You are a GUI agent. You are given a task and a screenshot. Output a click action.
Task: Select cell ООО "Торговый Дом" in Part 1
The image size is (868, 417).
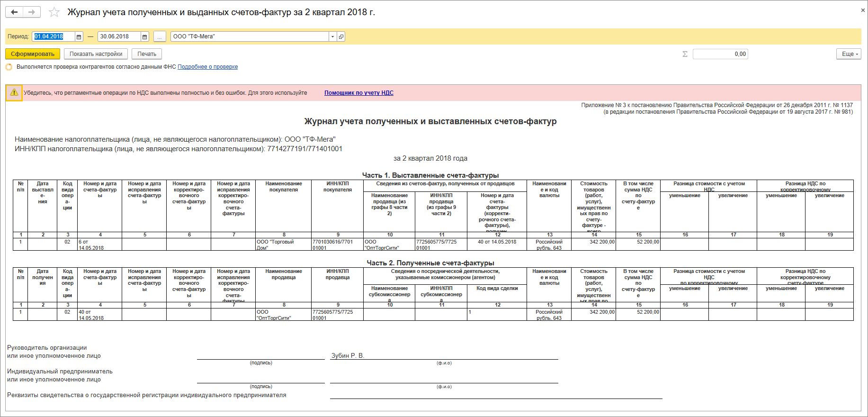[x=283, y=245]
